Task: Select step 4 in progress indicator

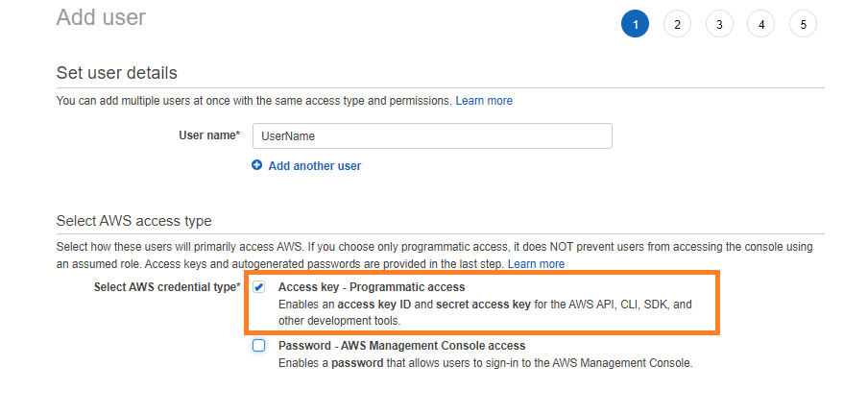Action: (x=760, y=24)
